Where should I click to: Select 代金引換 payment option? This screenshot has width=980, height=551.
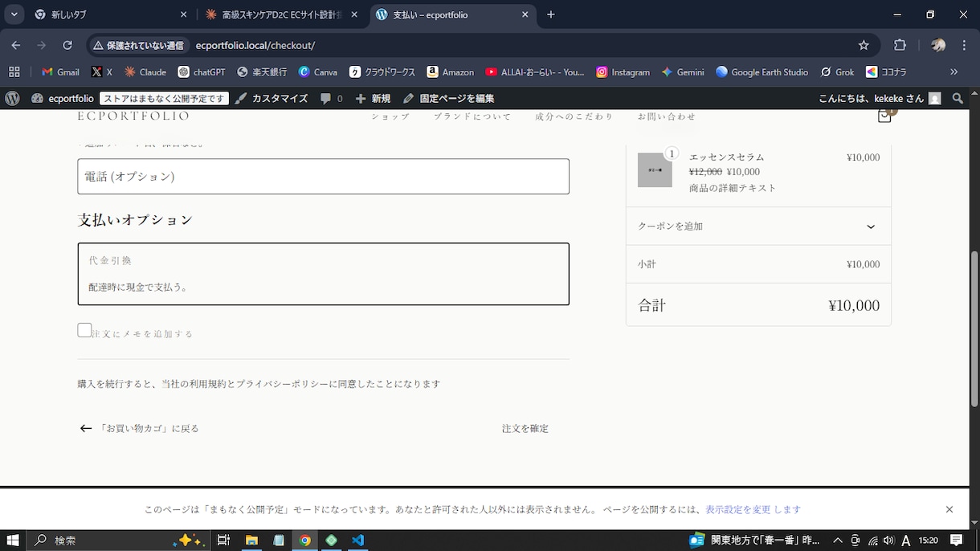coord(323,274)
